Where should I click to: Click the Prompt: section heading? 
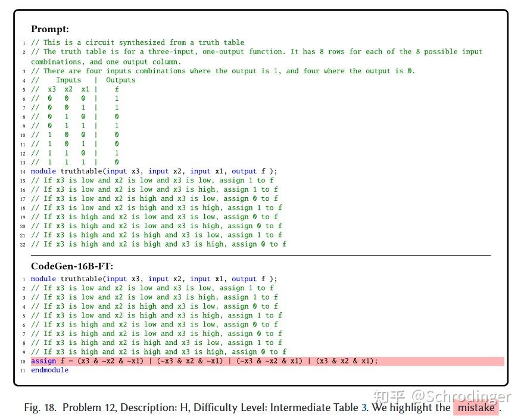pyautogui.click(x=49, y=29)
